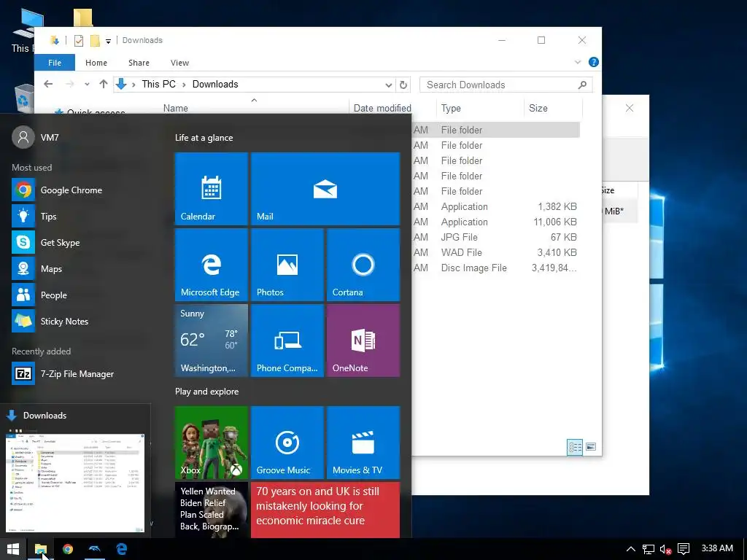Open Explorer Help question mark

594,63
